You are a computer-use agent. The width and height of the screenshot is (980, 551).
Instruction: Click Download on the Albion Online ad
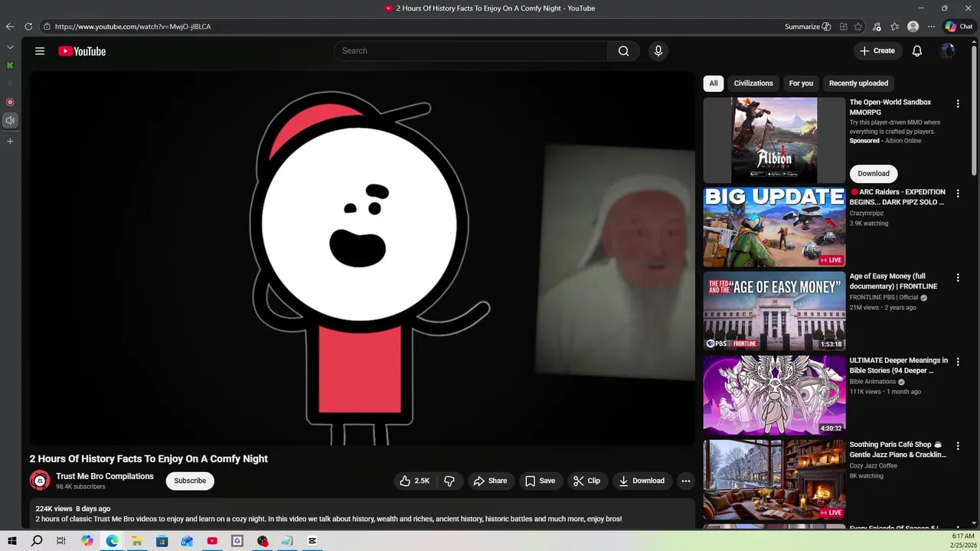874,174
